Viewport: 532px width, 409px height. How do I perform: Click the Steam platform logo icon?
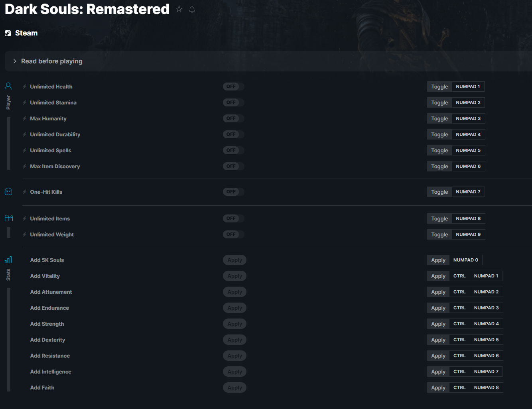click(x=8, y=33)
